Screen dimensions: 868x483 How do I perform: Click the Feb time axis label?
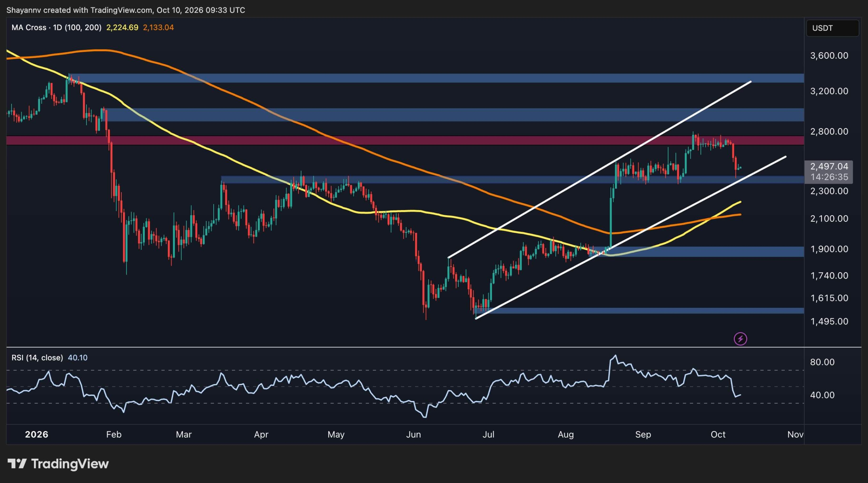(114, 435)
